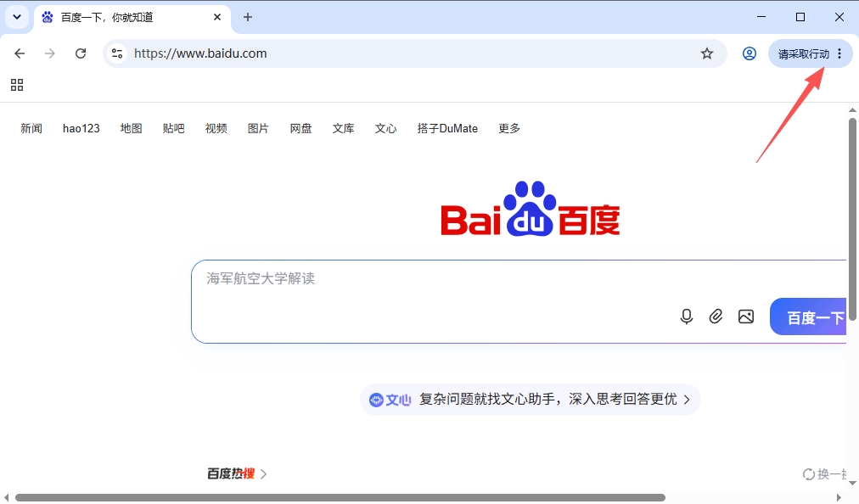Image resolution: width=859 pixels, height=504 pixels.
Task: Click the paperclip file attachment icon
Action: (x=716, y=316)
